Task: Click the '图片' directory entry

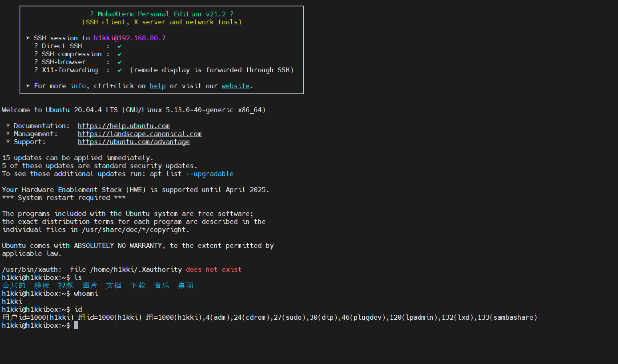Action: (x=90, y=285)
